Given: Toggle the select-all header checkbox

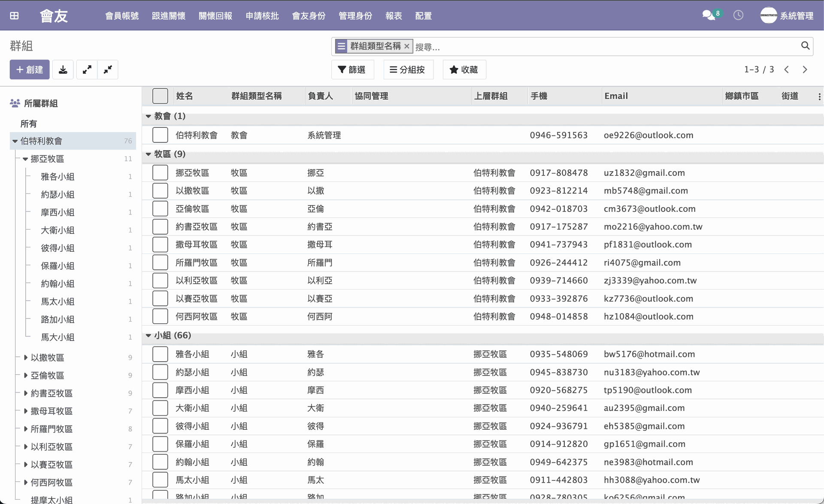Looking at the screenshot, I should pyautogui.click(x=160, y=96).
